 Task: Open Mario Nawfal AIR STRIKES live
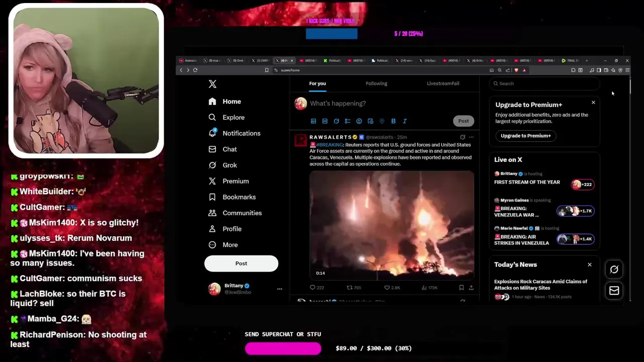544,236
